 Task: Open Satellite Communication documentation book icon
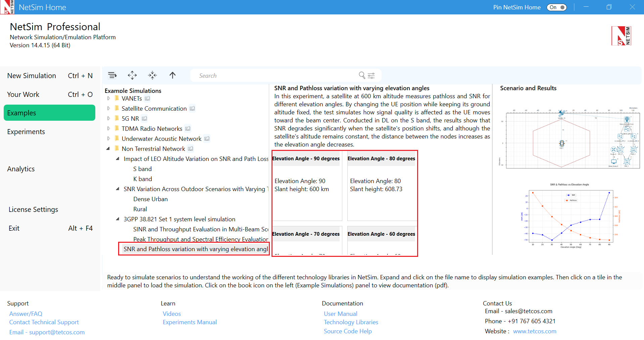click(192, 109)
